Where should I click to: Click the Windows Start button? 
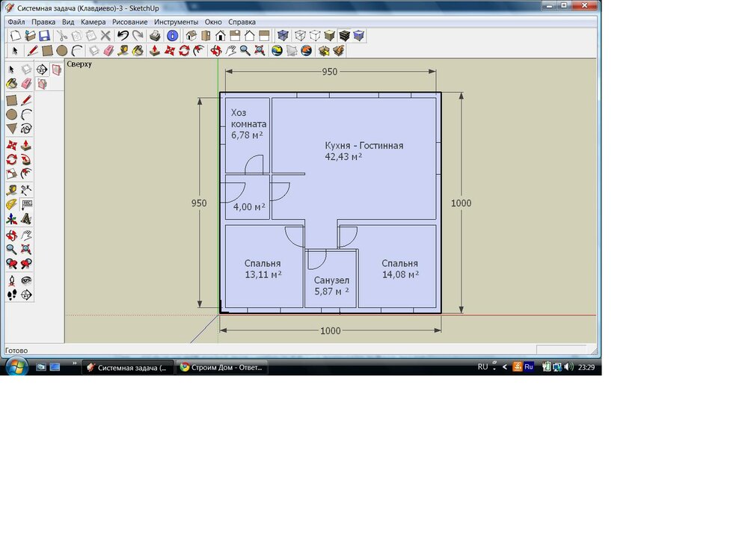point(16,366)
